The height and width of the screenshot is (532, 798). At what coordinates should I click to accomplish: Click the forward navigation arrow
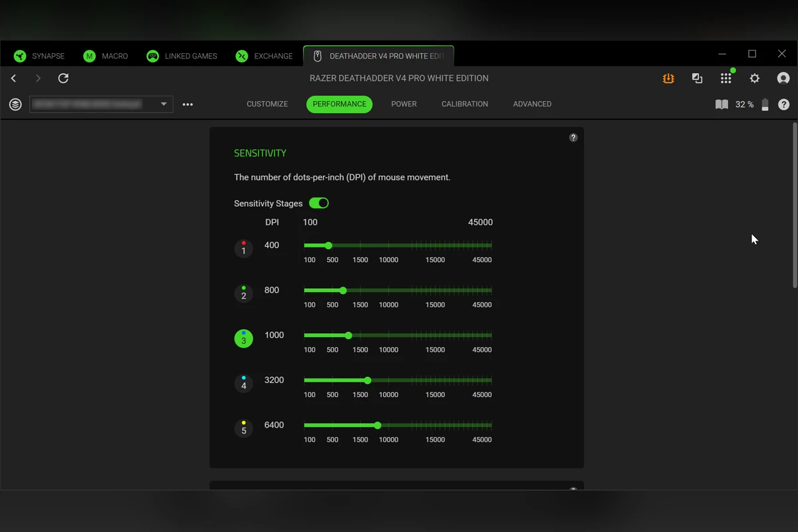[38, 78]
